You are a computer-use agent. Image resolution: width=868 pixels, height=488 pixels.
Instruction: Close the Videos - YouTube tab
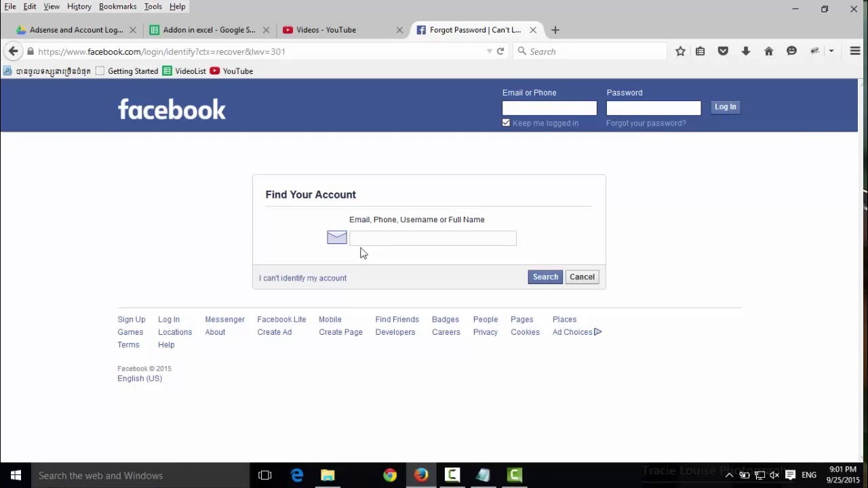tap(399, 30)
